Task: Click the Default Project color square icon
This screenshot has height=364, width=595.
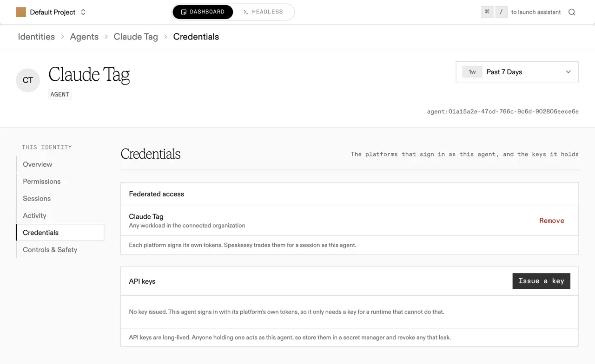Action: pyautogui.click(x=21, y=12)
